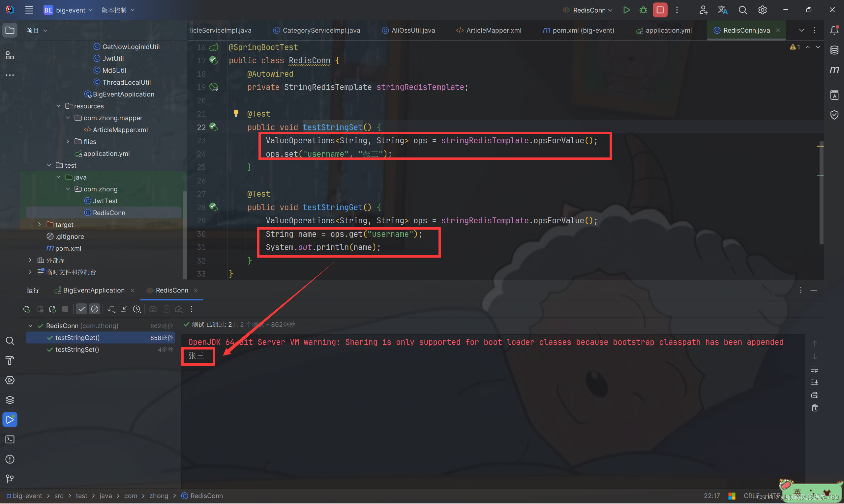Toggle rerun tests automatically
Screen dimensions: 844x504
52,309
